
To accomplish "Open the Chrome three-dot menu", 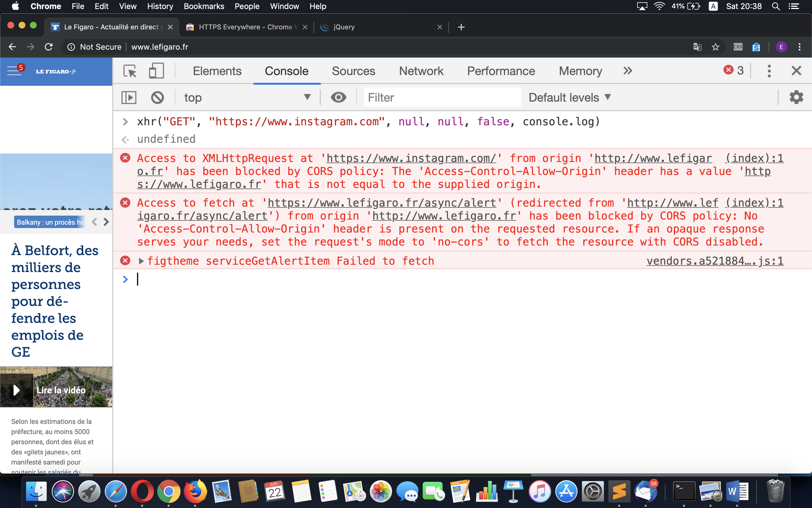I will click(x=800, y=47).
